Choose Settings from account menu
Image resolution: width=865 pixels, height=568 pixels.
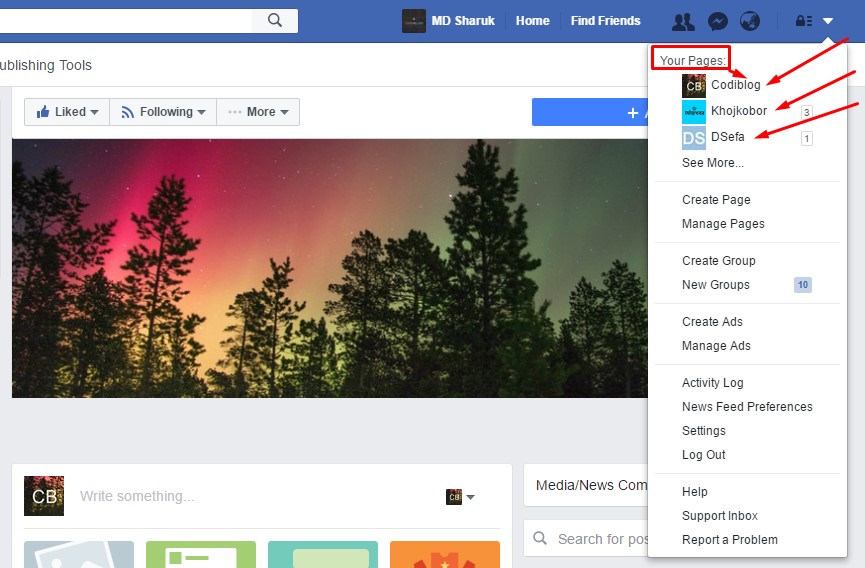point(703,431)
